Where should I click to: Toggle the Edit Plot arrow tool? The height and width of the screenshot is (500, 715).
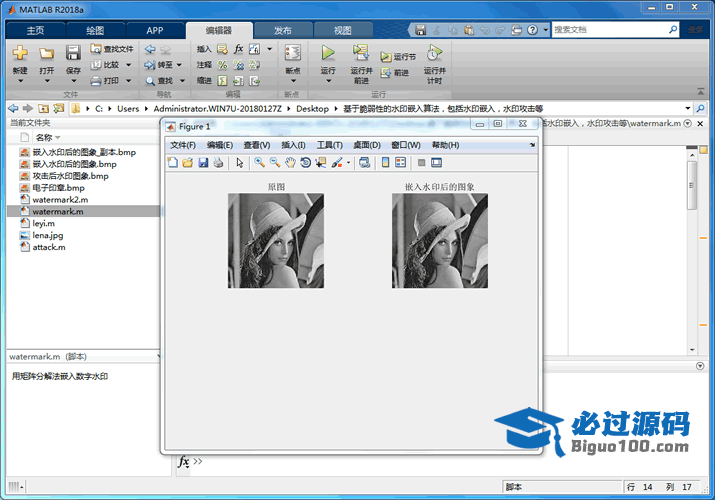(239, 162)
